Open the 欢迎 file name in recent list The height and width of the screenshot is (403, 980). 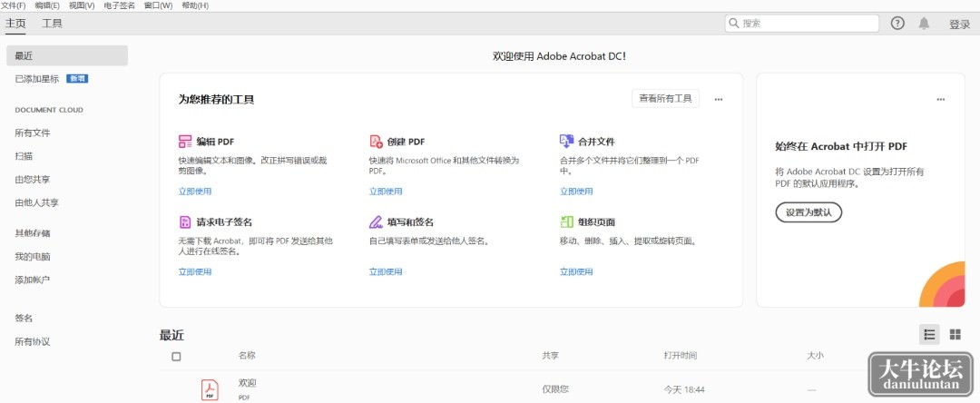(x=248, y=383)
